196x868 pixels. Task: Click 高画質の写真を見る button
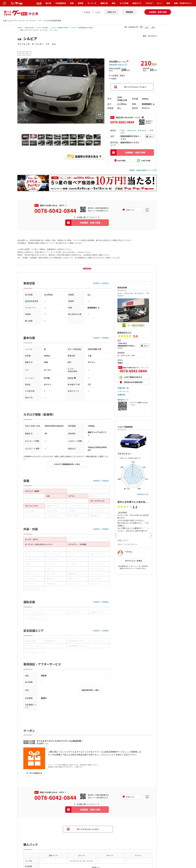coord(84,156)
